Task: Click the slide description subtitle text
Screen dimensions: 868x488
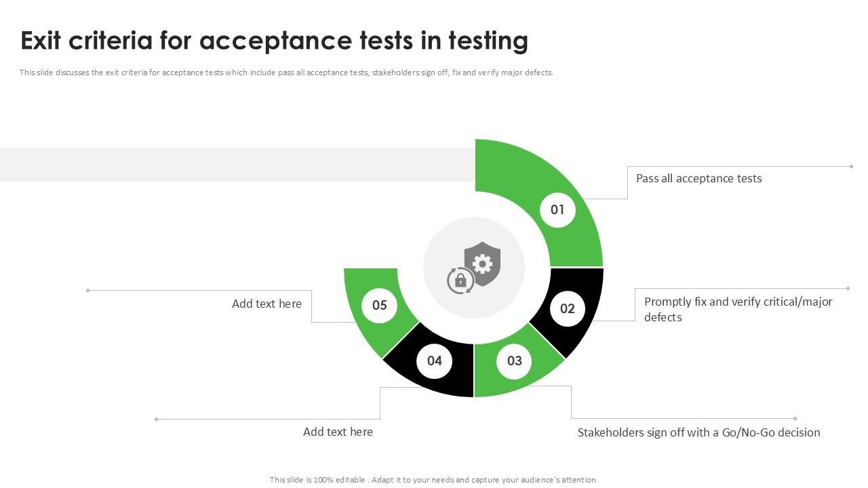Action: tap(286, 73)
